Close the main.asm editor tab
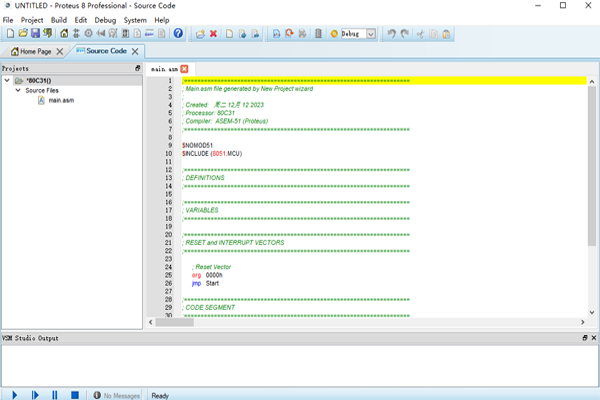Viewport: 600px width, 400px height. click(184, 69)
